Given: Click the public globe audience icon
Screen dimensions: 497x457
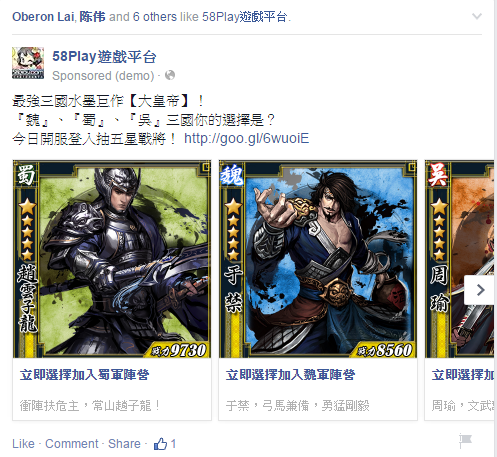Looking at the screenshot, I should tap(170, 75).
